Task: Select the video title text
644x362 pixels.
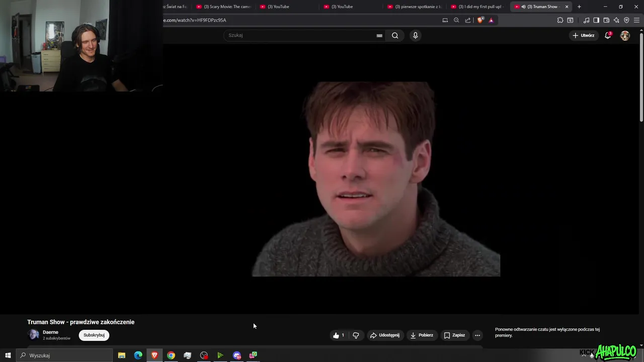Action: pos(81,322)
